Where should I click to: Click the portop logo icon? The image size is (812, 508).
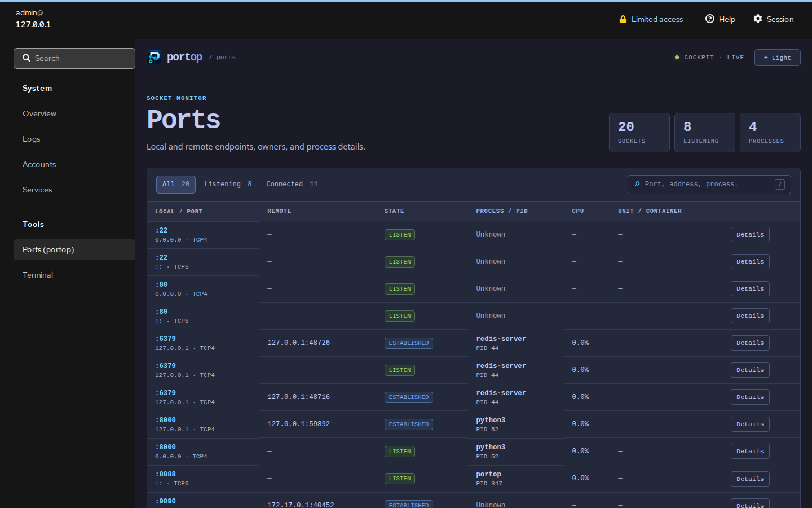point(154,57)
